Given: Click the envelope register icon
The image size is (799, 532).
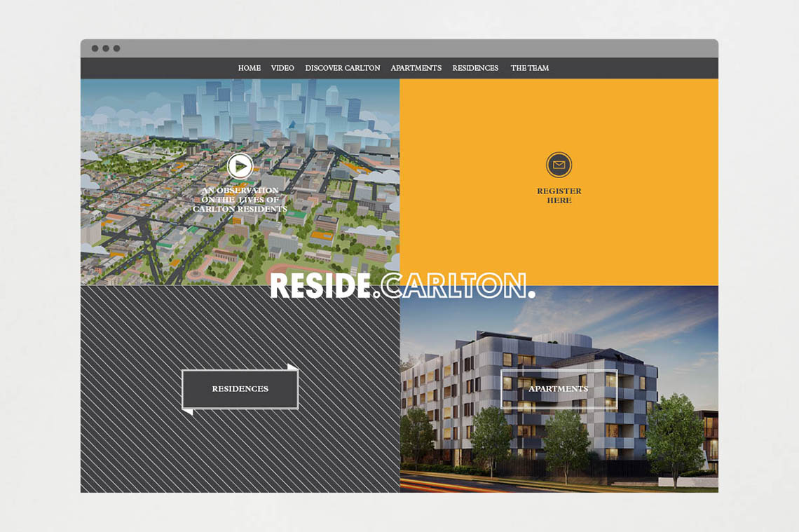Looking at the screenshot, I should coord(559,165).
